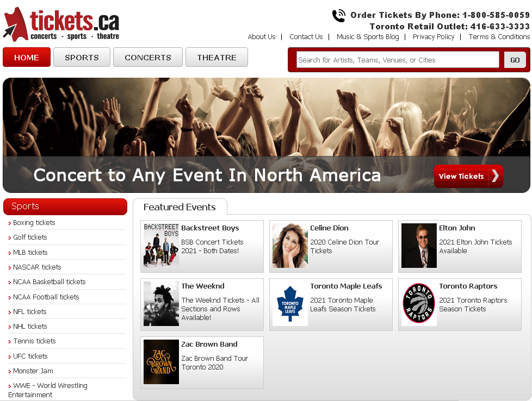Click the chevron arrow on View Tickets
The height and width of the screenshot is (401, 532).
(x=496, y=176)
